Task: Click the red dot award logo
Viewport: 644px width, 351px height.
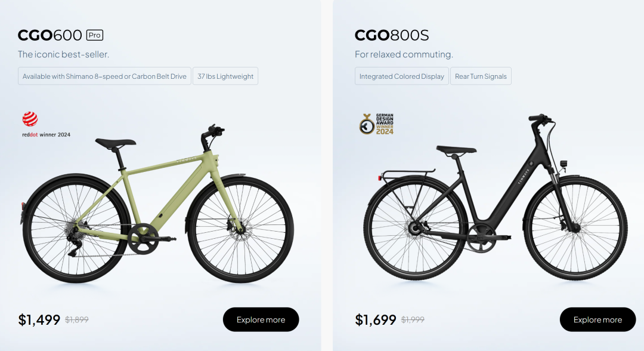Action: (30, 119)
